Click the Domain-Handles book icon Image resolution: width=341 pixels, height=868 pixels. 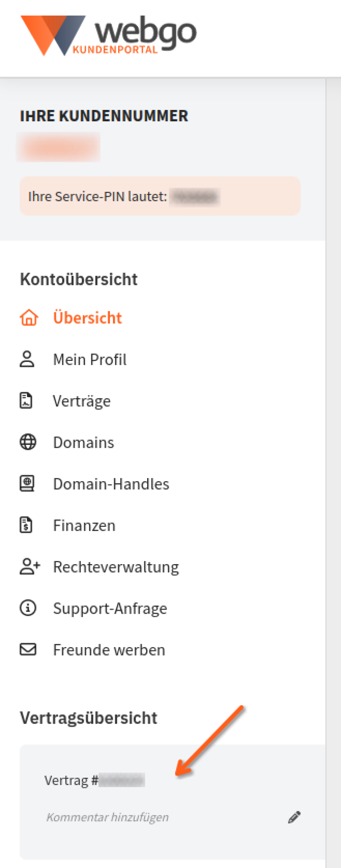pyautogui.click(x=27, y=483)
